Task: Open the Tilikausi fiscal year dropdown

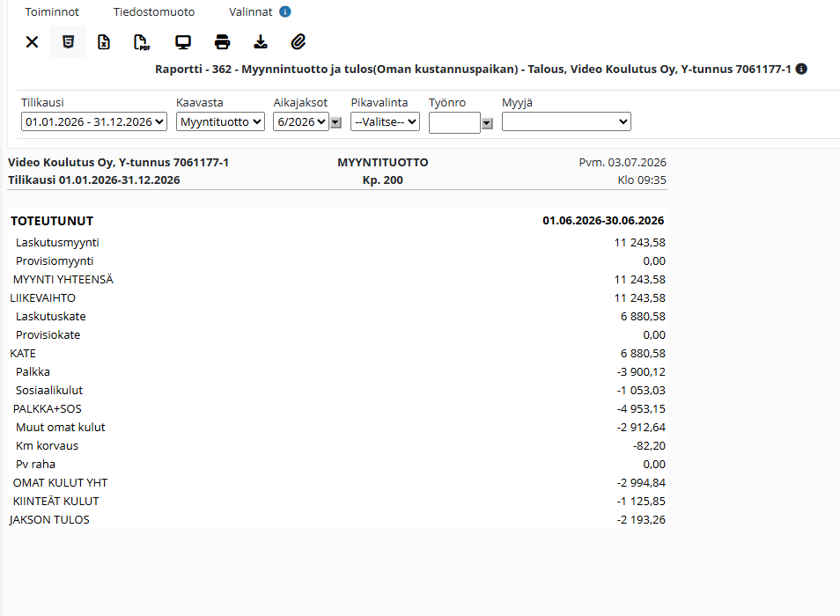Action: click(94, 121)
